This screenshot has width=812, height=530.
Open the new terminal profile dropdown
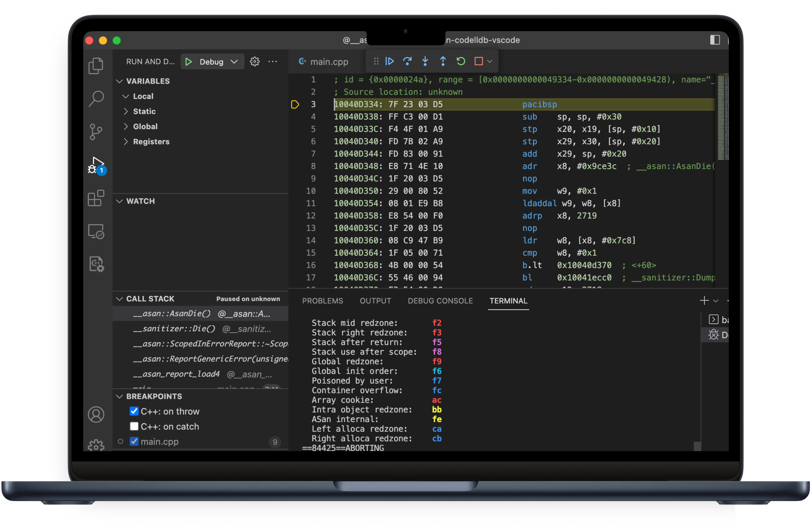716,301
